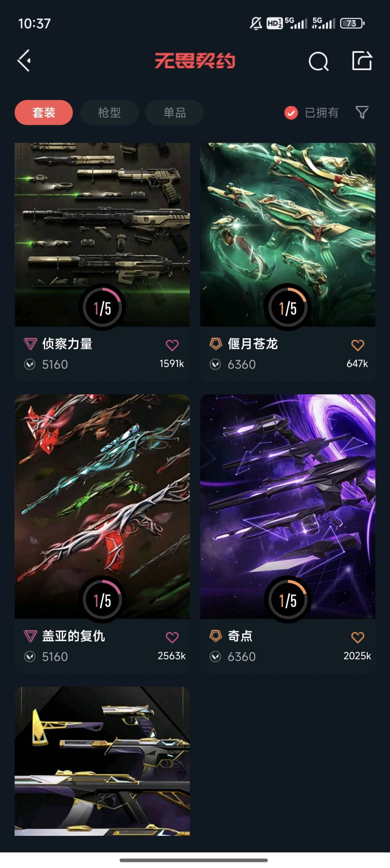
Task: Switch to the 枪型 tab
Action: [x=109, y=112]
